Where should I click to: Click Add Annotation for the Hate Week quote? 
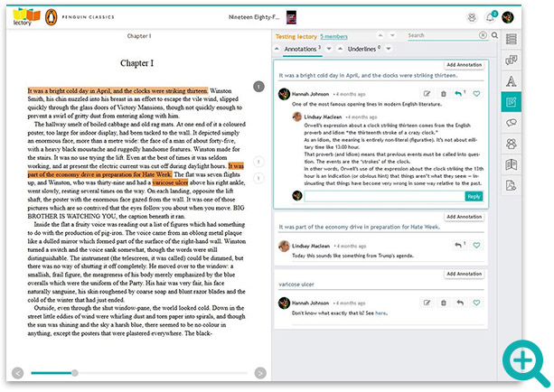(464, 217)
